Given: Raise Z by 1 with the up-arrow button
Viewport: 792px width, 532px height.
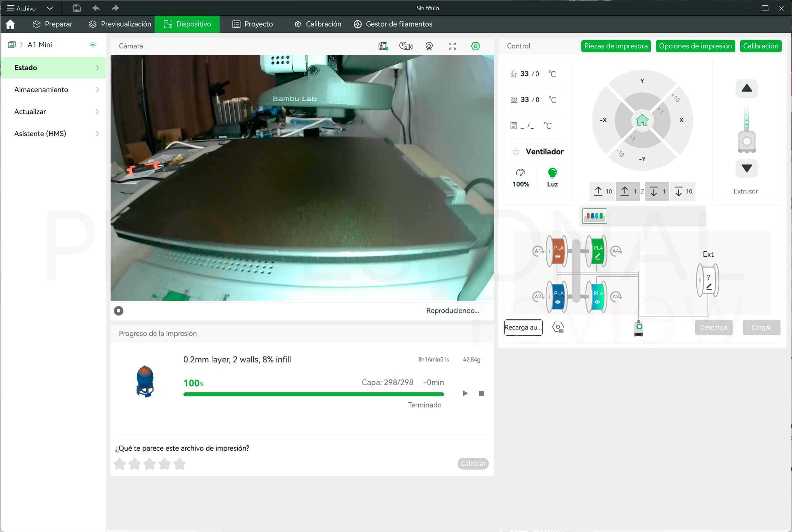Looking at the screenshot, I should tap(628, 191).
